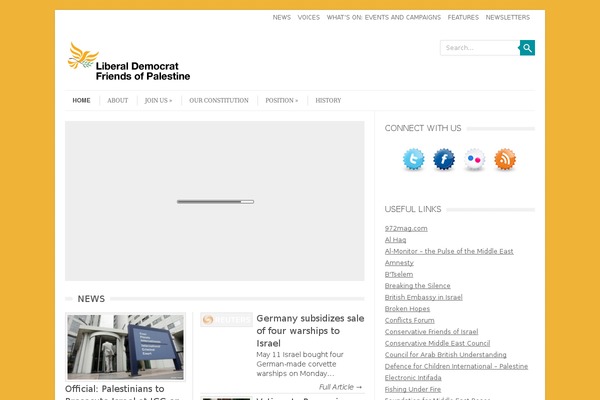Screen dimensions: 600x400
Task: Open the Twitter social icon
Action: point(413,159)
